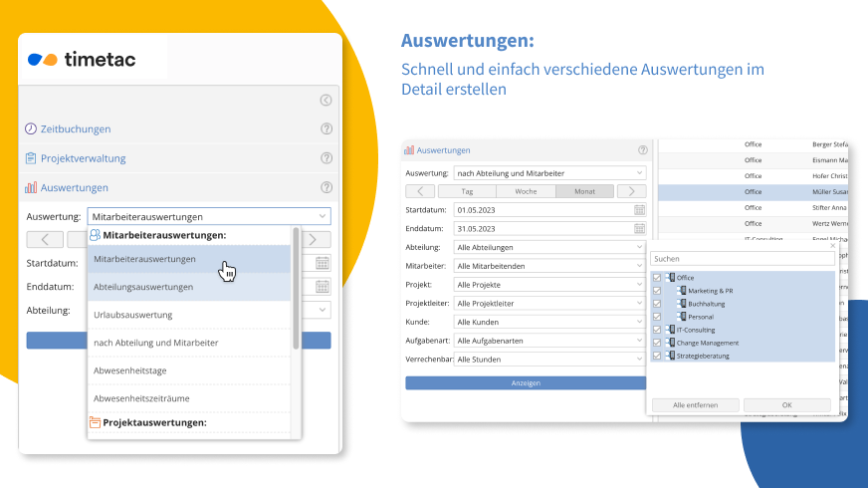This screenshot has width=868, height=488.
Task: Open help for Zeitbuchungen
Action: tap(326, 128)
